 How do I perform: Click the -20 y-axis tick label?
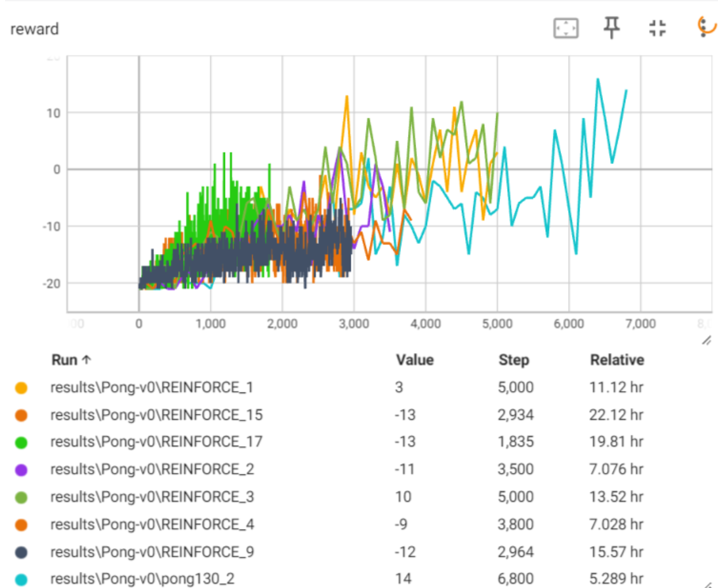point(51,284)
